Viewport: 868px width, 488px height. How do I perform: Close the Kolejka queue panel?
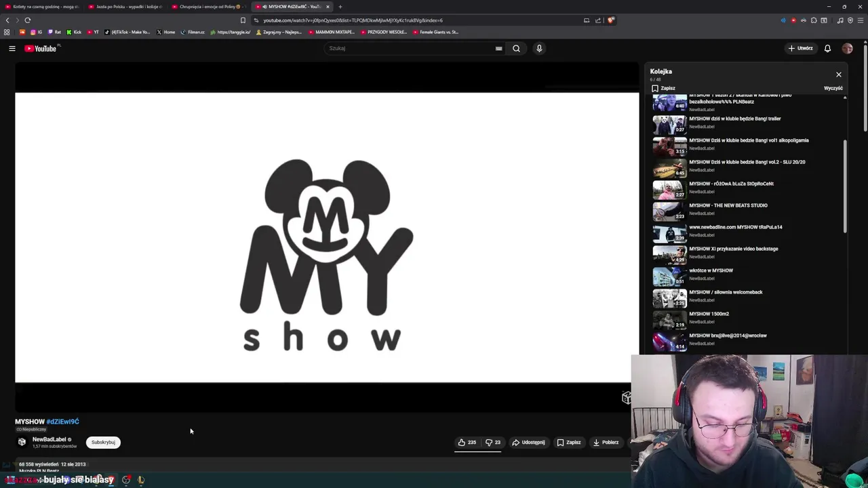[x=839, y=75]
